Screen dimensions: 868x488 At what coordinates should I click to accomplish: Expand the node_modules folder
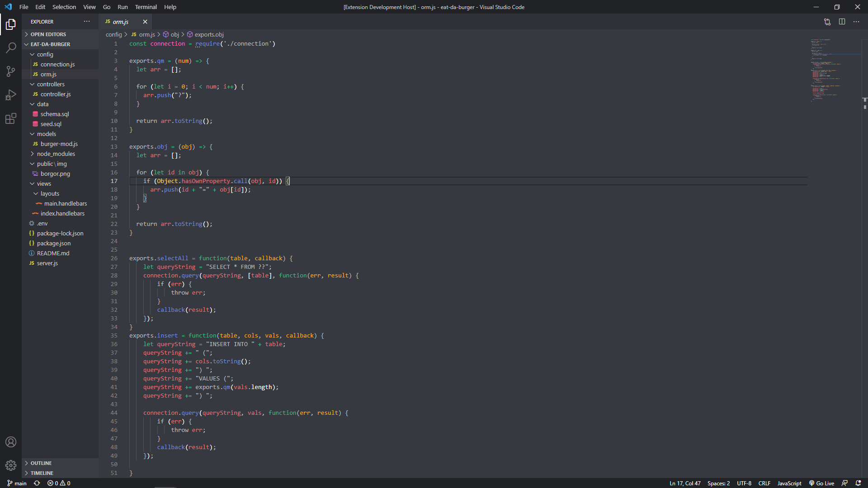[56, 154]
